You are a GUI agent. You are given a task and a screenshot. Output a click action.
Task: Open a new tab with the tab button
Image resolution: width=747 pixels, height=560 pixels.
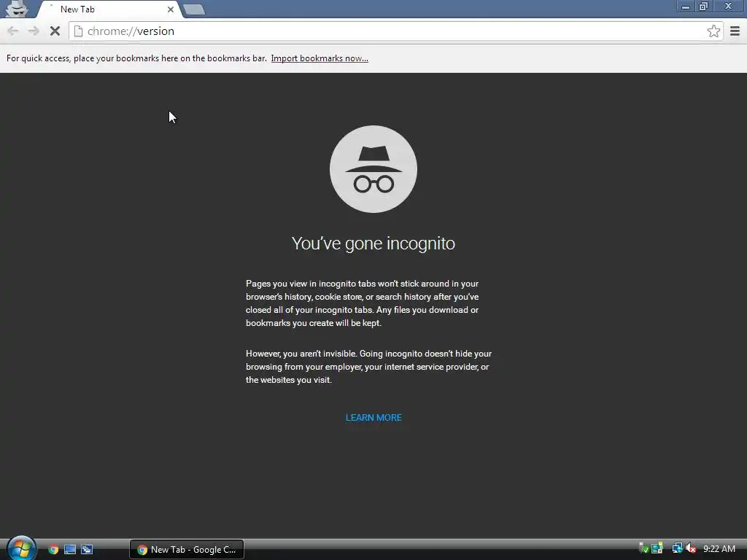pyautogui.click(x=194, y=9)
